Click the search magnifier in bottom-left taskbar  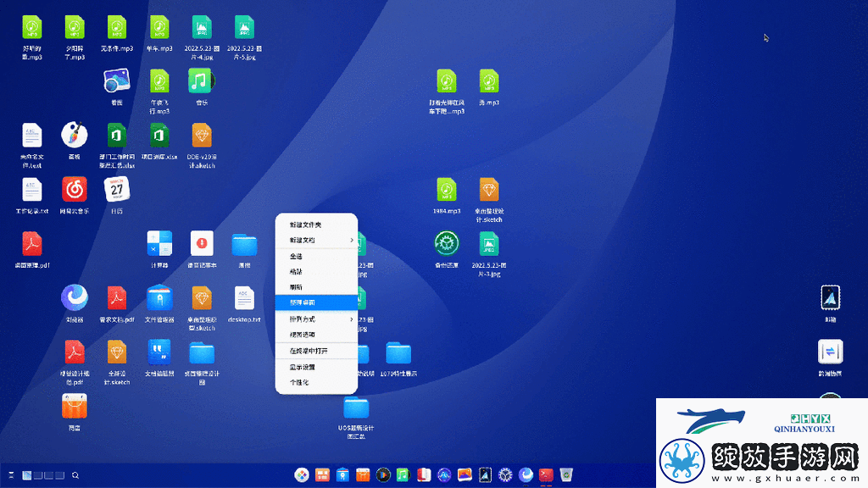tap(75, 475)
